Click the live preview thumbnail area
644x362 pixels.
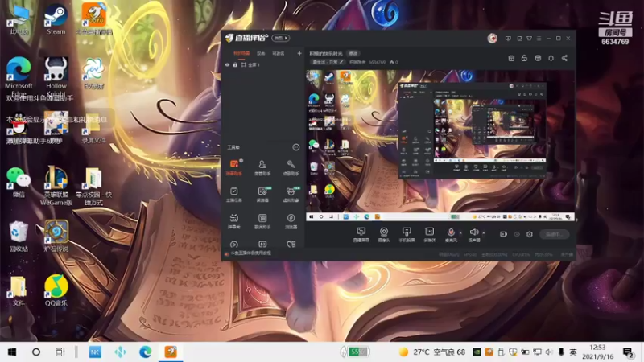pyautogui.click(x=440, y=145)
